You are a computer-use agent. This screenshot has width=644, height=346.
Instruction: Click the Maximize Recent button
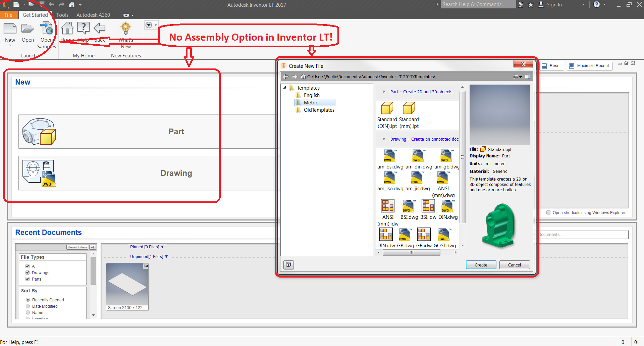point(589,66)
